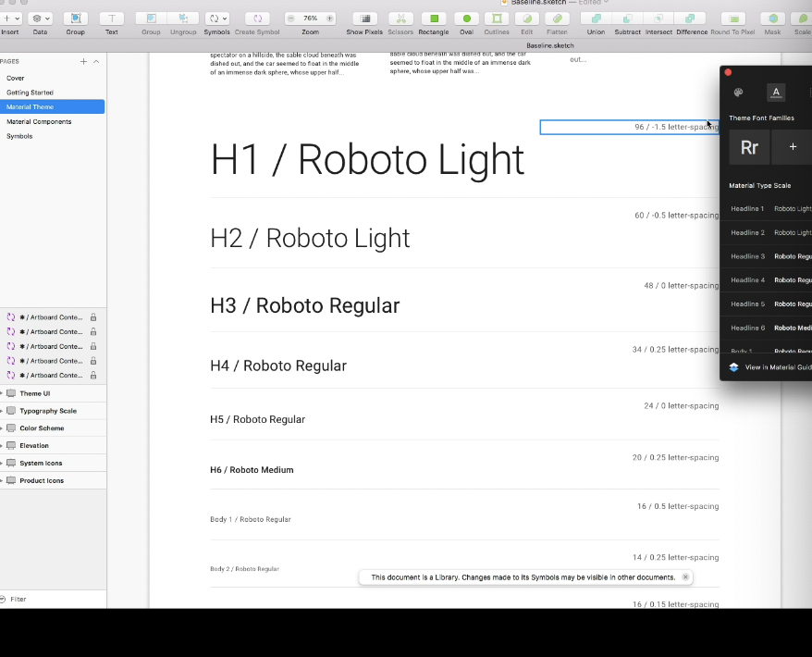812x657 pixels.
Task: Select the 60 / -0.5 letter-spacing label
Action: point(676,216)
